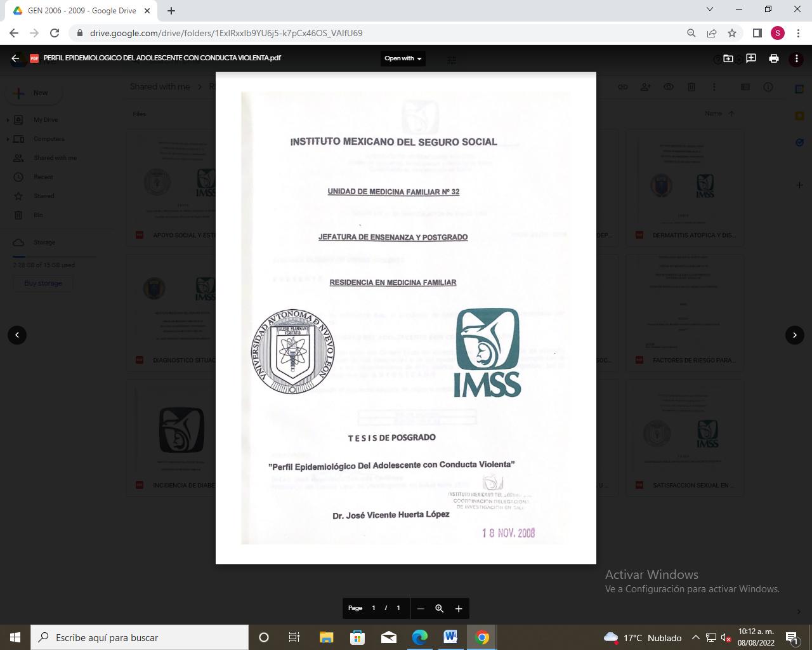812x650 pixels.
Task: Add shortcut to Drive folder icon
Action: [x=728, y=58]
